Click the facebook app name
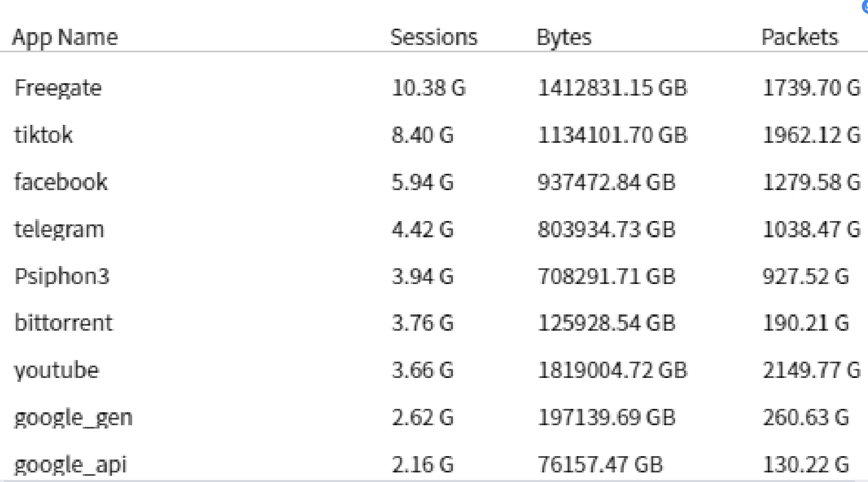Image resolution: width=868 pixels, height=482 pixels. 61,182
